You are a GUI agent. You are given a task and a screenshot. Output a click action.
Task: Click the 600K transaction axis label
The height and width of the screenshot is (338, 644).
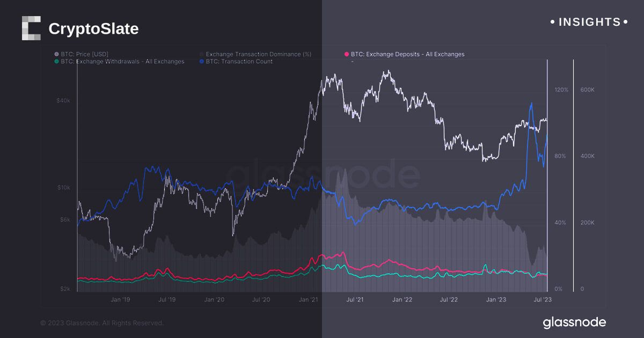587,90
